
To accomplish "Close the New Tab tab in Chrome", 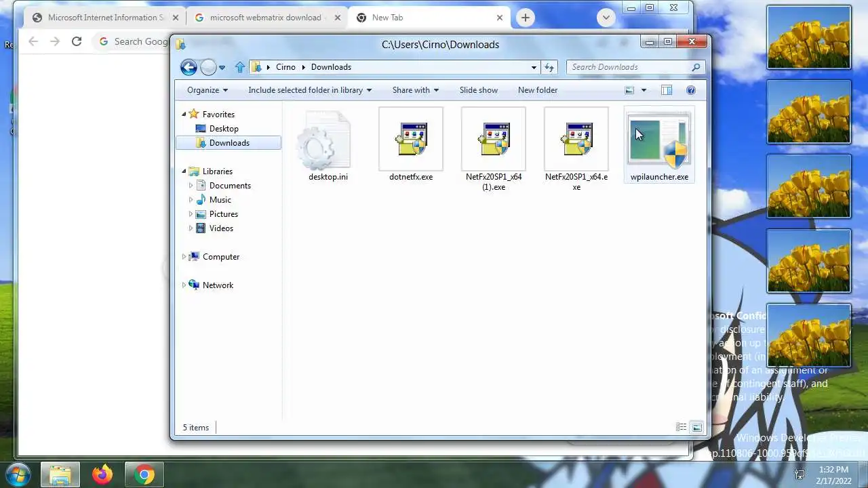I will pyautogui.click(x=500, y=18).
